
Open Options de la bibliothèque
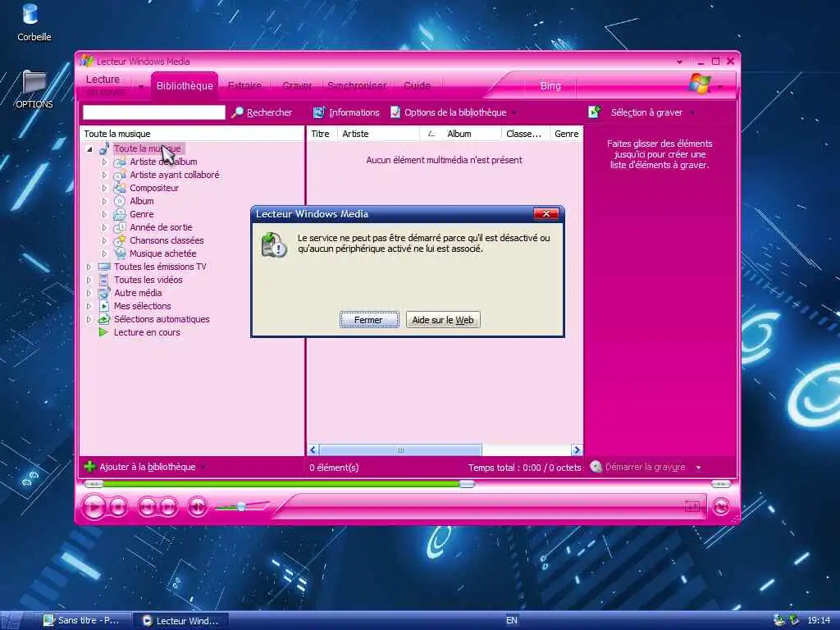(454, 112)
